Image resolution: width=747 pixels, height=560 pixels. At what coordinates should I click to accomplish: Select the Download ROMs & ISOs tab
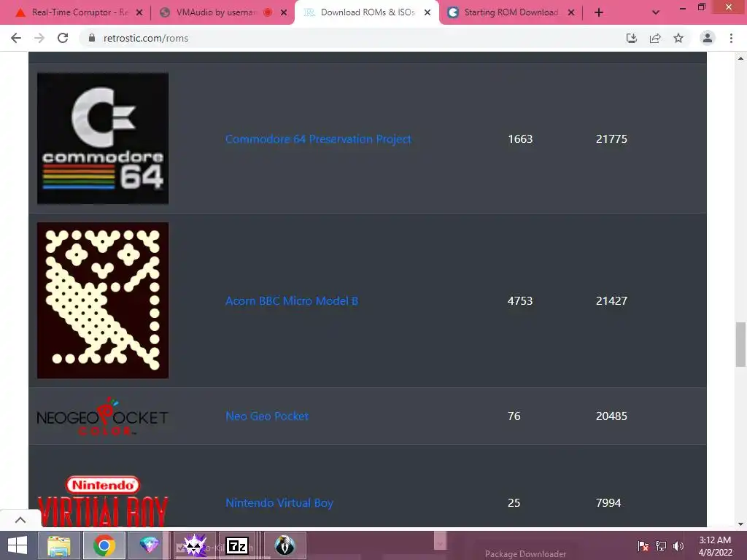(x=367, y=12)
